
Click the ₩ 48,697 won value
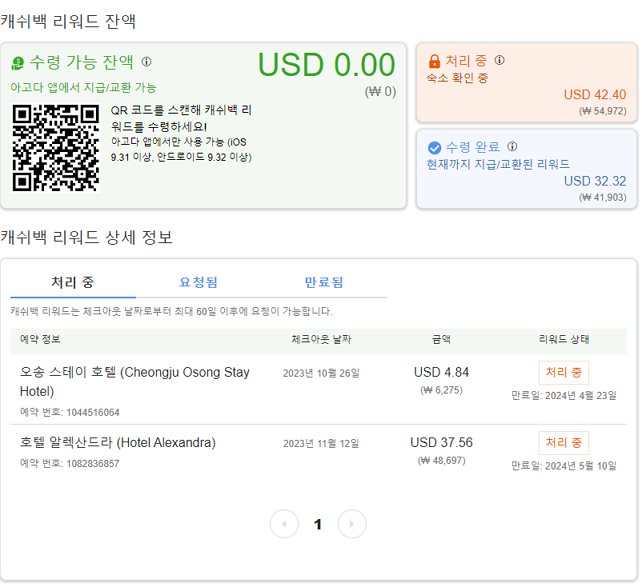[441, 461]
